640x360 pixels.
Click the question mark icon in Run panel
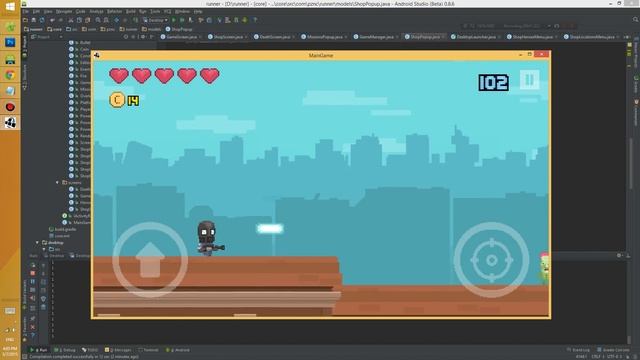pyautogui.click(x=33, y=335)
